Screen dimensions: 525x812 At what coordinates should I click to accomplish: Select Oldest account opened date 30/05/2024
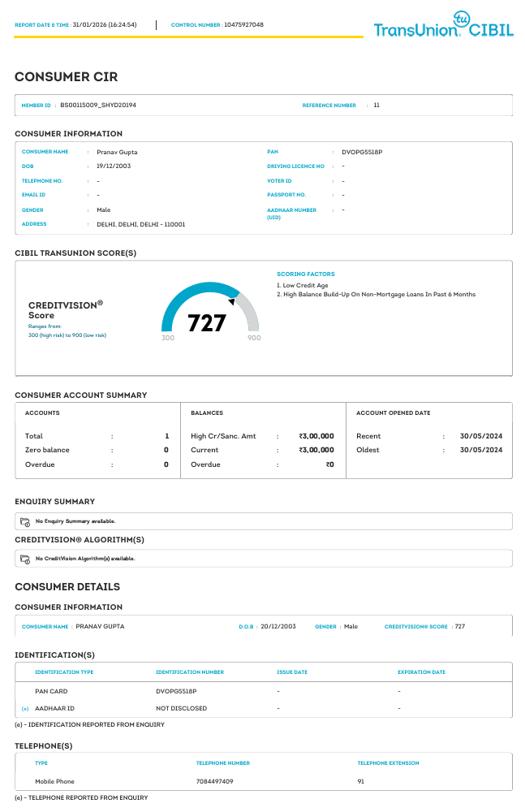click(481, 451)
